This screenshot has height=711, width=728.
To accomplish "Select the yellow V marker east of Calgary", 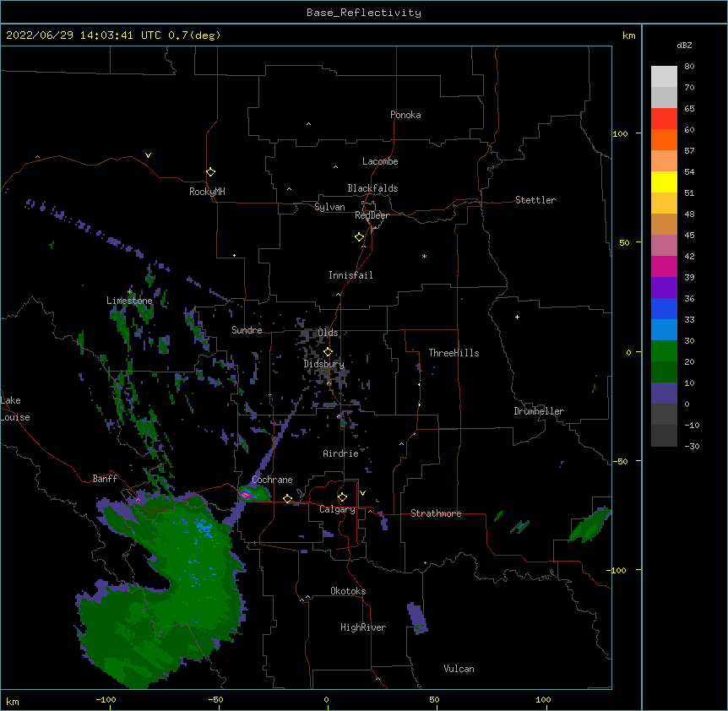I will [362, 493].
